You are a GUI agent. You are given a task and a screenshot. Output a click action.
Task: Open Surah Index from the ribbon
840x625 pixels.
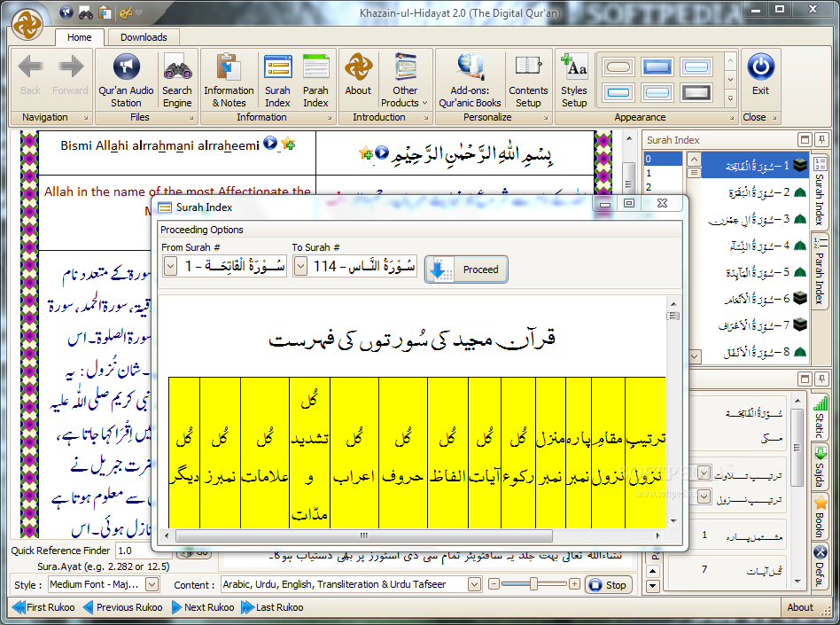[x=277, y=81]
